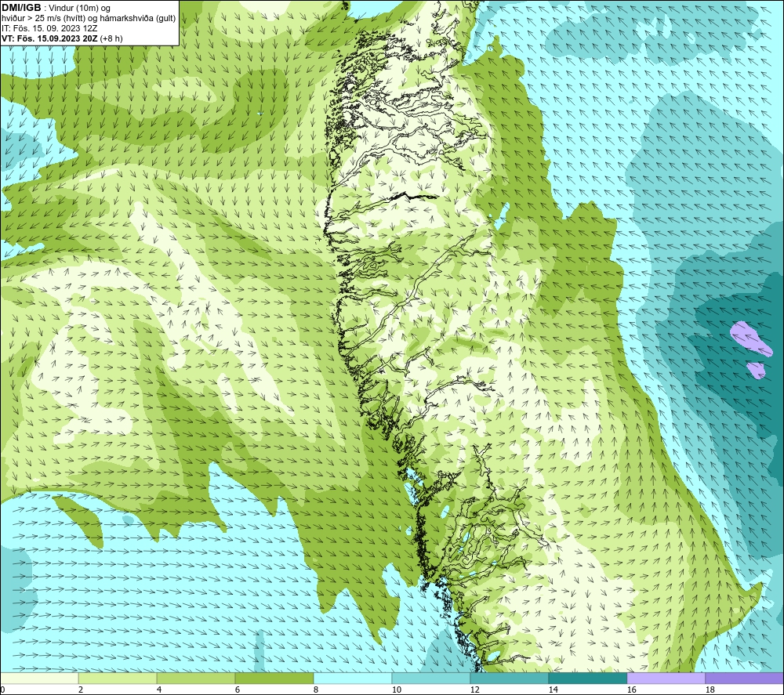Click the title line 'DMI/IGB : Vindur (10m) og'

tap(56, 8)
